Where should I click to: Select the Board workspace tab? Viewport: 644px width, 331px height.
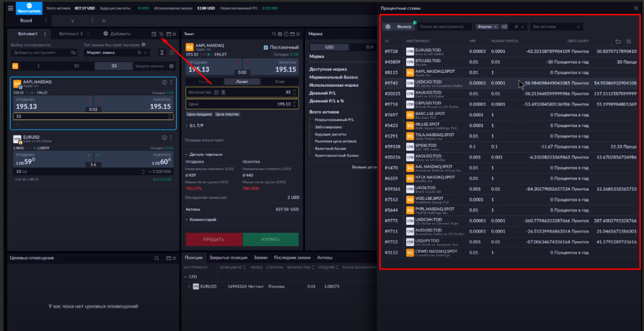coord(25,21)
